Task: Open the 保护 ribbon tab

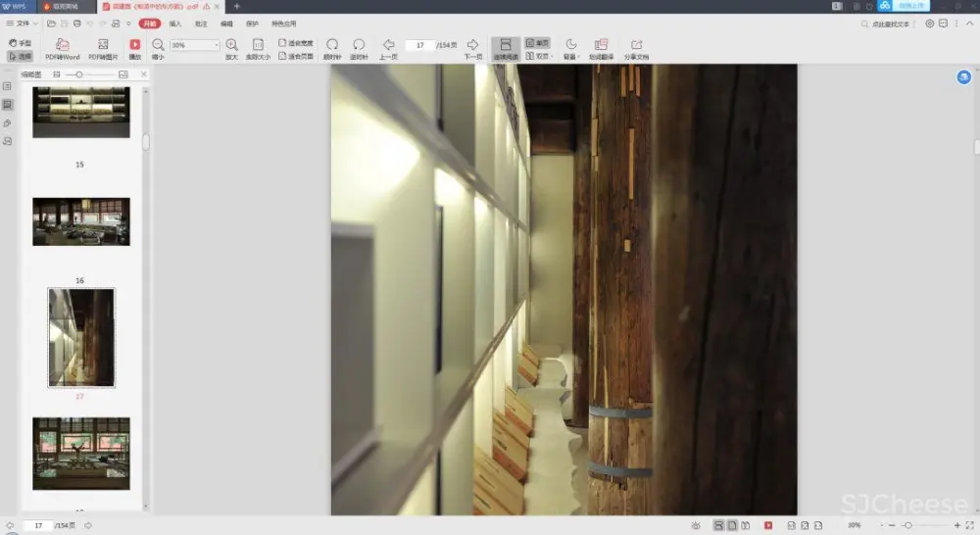Action: tap(253, 23)
